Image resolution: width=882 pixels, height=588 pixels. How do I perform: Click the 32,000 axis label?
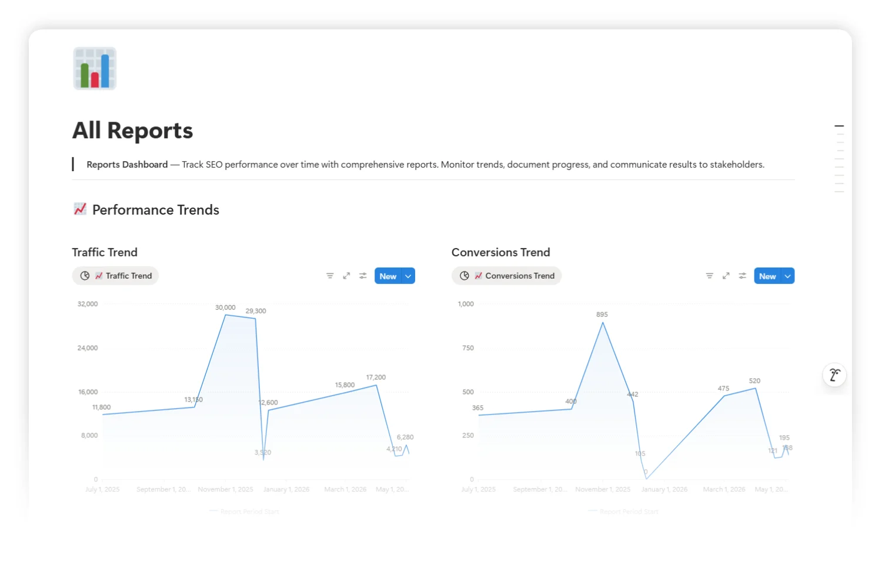88,304
